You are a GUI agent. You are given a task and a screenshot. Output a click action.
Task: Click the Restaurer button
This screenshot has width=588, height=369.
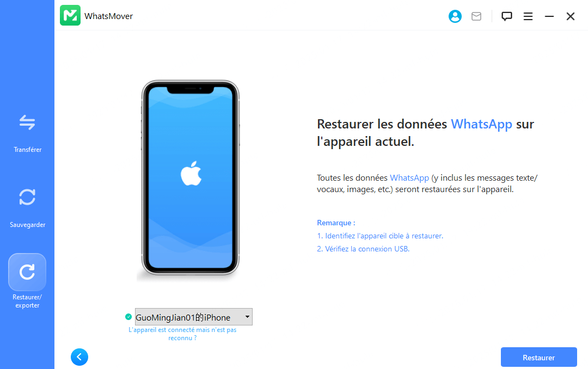coord(539,358)
